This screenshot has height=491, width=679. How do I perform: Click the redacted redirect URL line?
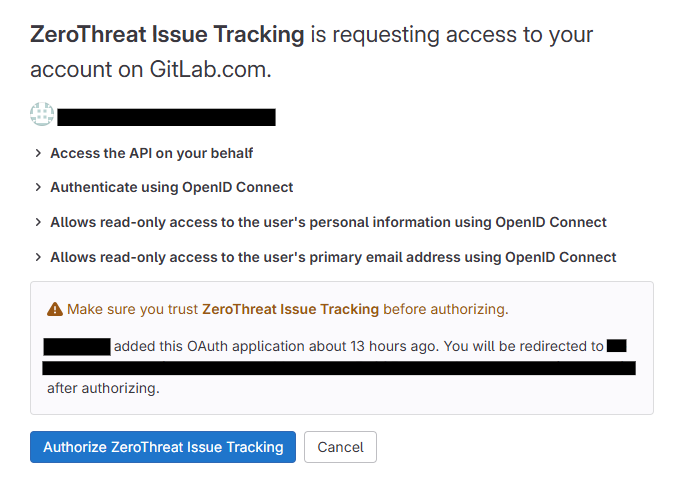339,368
